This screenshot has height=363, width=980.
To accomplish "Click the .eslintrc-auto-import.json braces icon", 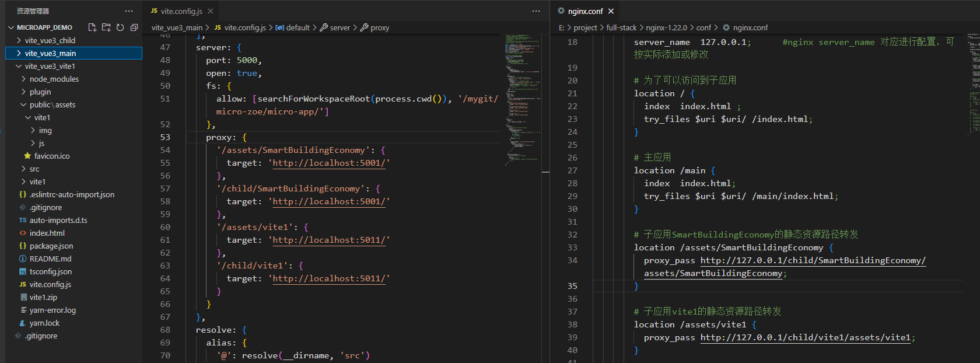I will coord(23,194).
